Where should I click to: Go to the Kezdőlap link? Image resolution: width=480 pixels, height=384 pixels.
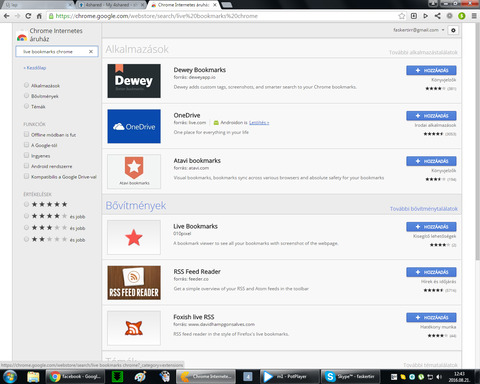35,68
